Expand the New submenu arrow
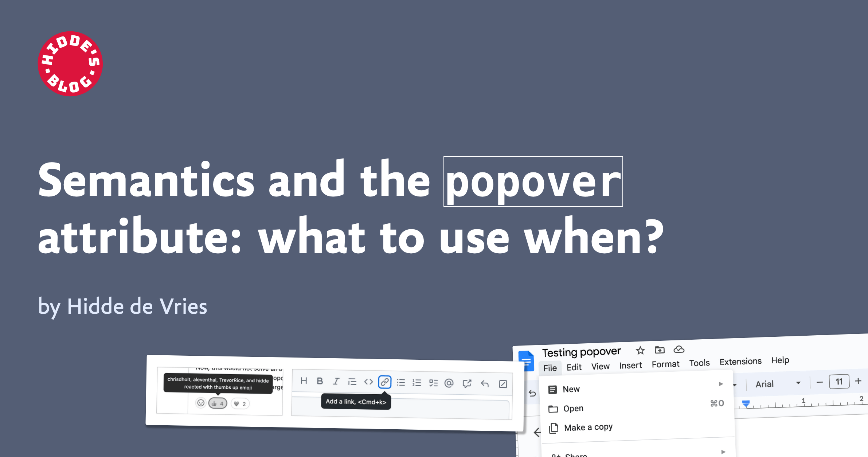This screenshot has height=457, width=868. [x=720, y=384]
